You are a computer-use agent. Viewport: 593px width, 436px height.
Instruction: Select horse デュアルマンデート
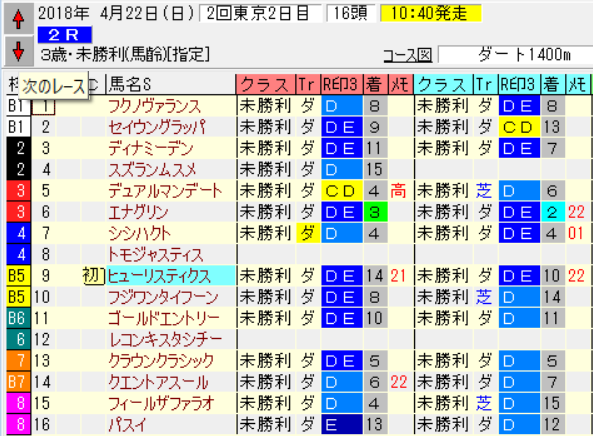tap(165, 191)
